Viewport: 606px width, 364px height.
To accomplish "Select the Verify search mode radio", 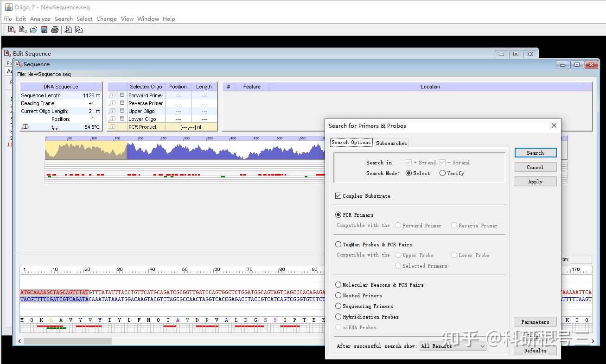I will 442,173.
